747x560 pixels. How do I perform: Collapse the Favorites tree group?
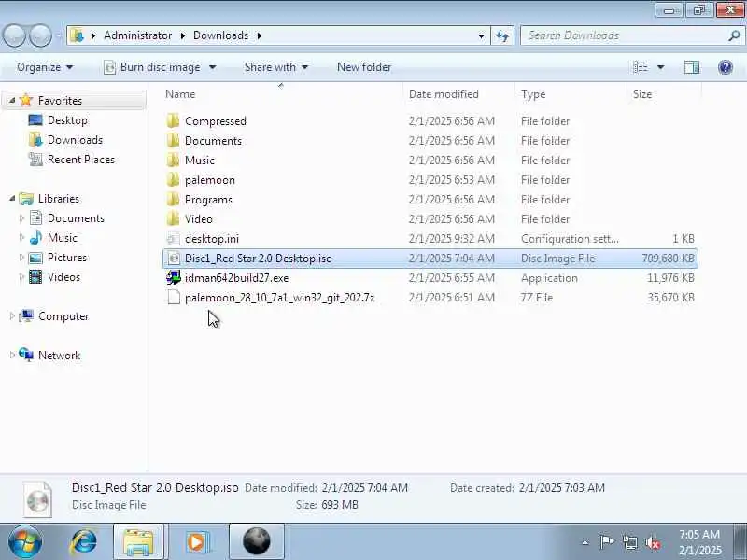[12, 101]
